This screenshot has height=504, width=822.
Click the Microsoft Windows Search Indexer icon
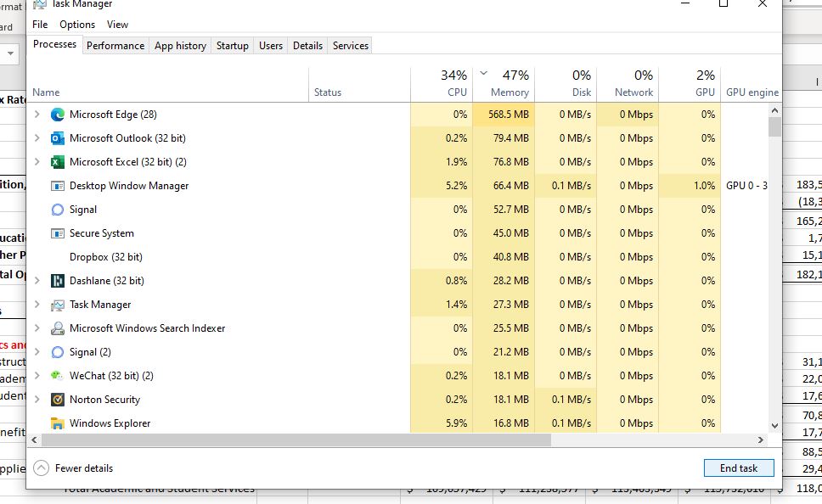point(58,328)
